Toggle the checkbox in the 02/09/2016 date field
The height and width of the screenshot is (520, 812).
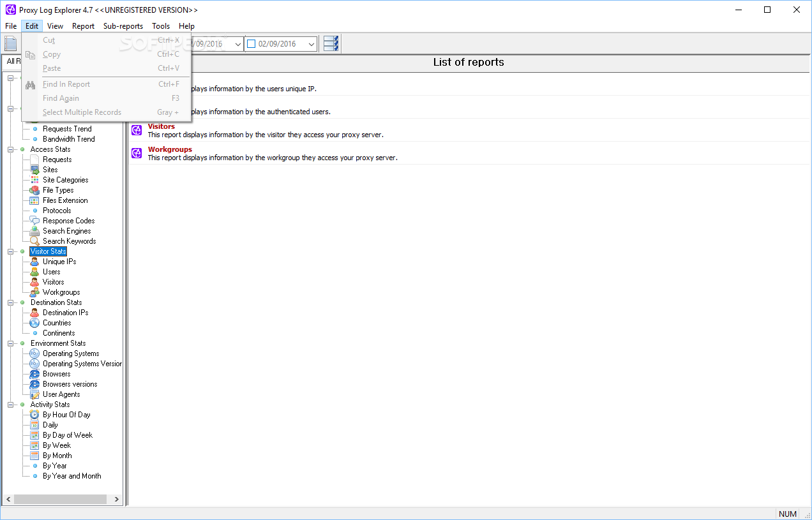click(251, 44)
